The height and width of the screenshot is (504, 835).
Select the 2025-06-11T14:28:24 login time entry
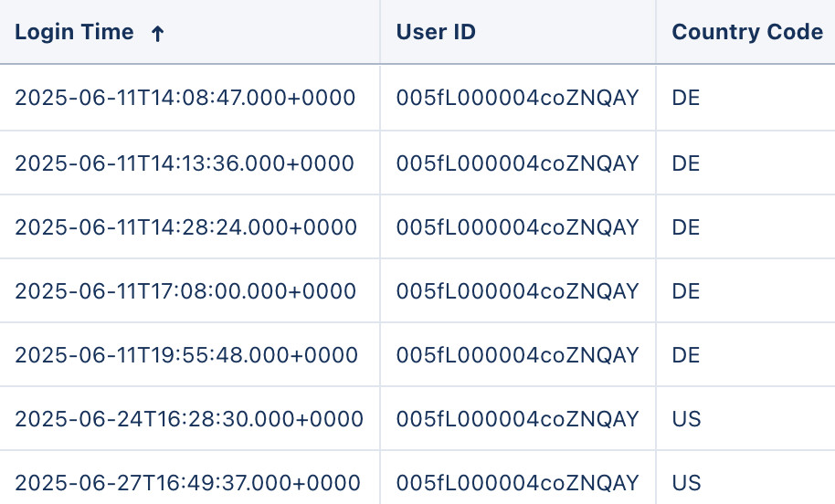[186, 226]
